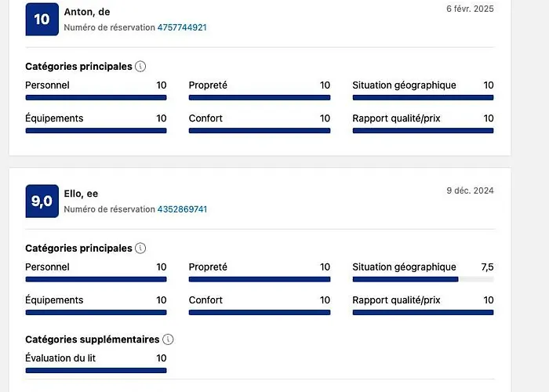
Task: Click Propreté rating bar in Ello's review
Action: pyautogui.click(x=259, y=279)
